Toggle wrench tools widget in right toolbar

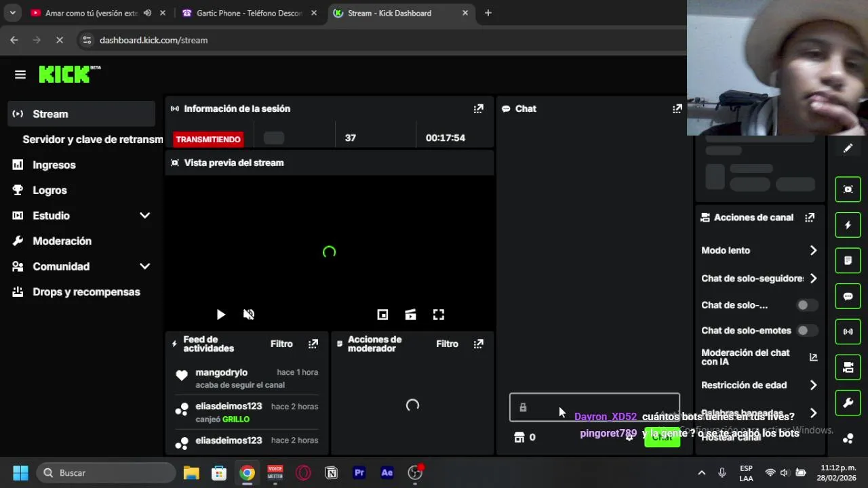point(848,403)
